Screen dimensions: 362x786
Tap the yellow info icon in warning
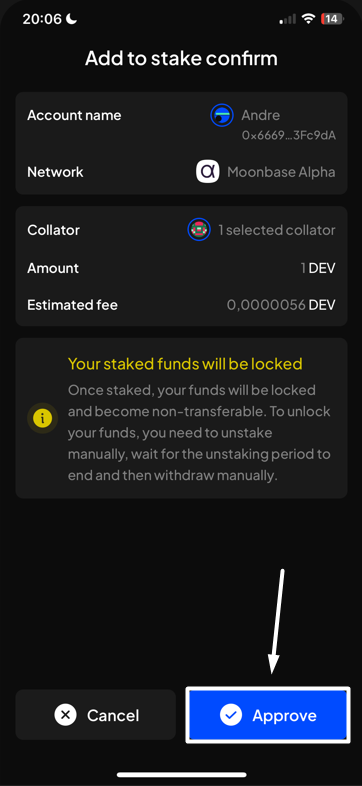(42, 418)
